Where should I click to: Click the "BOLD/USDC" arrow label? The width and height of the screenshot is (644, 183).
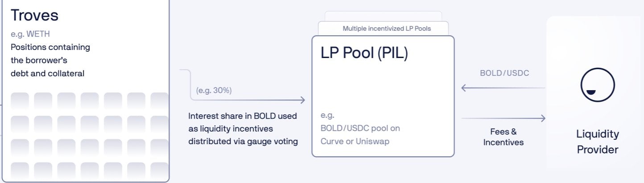[x=504, y=73]
